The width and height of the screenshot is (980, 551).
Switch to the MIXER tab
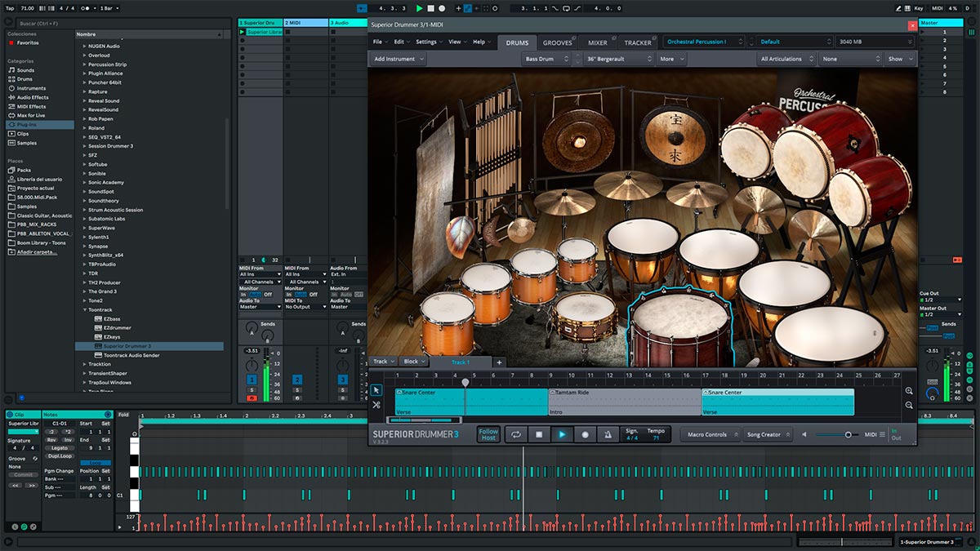coord(598,42)
